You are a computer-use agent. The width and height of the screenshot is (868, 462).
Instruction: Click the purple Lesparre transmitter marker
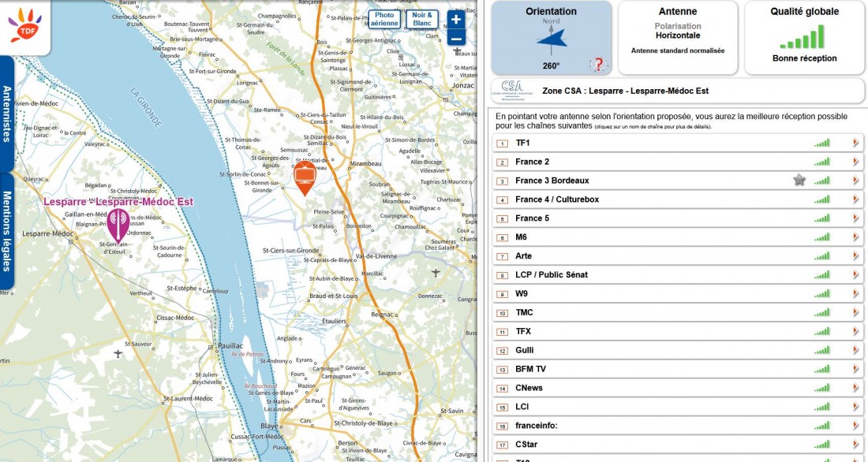click(x=118, y=225)
